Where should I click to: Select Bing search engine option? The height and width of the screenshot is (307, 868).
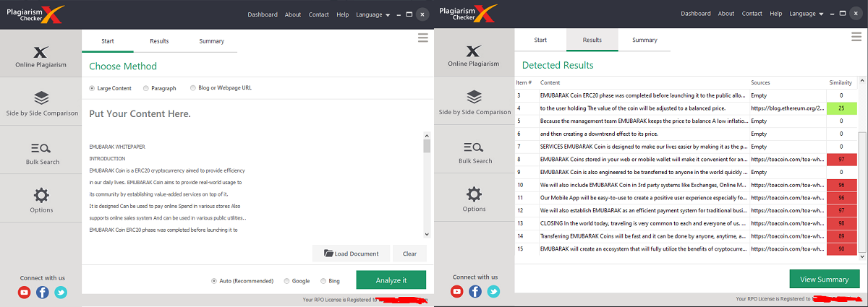coord(330,280)
